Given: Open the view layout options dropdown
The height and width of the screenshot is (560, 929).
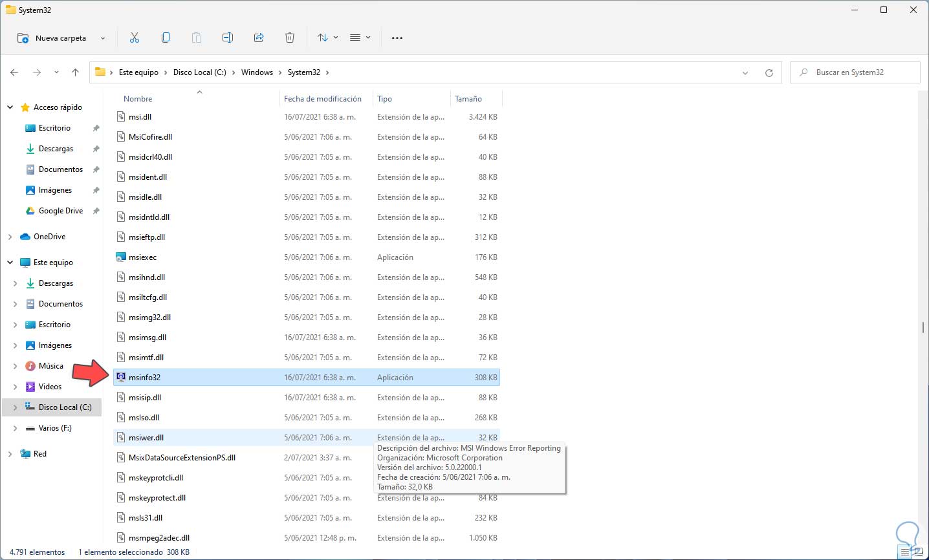Looking at the screenshot, I should tap(360, 38).
